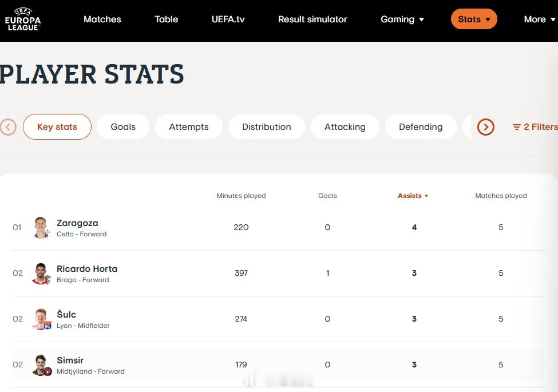The image size is (558, 392).
Task: Open the 2 Filters panel
Action: click(x=535, y=127)
